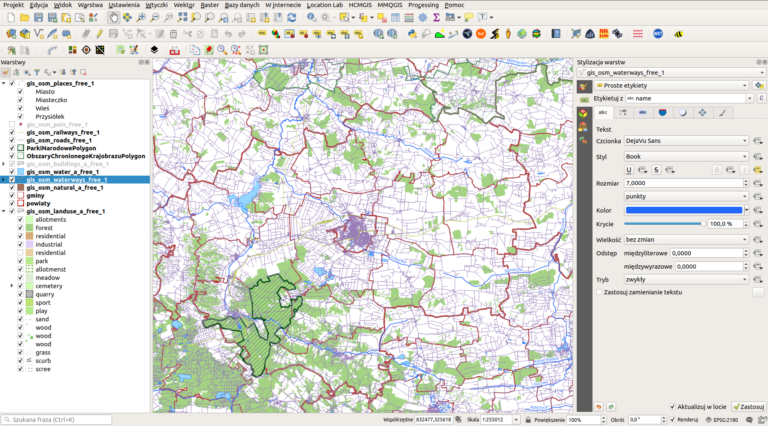Viewport: 768px width, 426px height.
Task: Open the layer selection dropdown gis_osm_waterways_free_1
Action: 672,72
